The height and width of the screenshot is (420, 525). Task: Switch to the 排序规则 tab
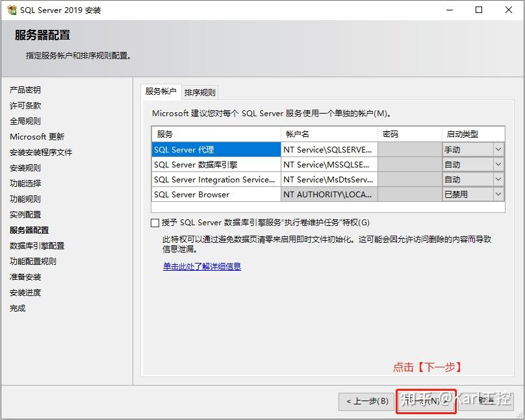(200, 93)
